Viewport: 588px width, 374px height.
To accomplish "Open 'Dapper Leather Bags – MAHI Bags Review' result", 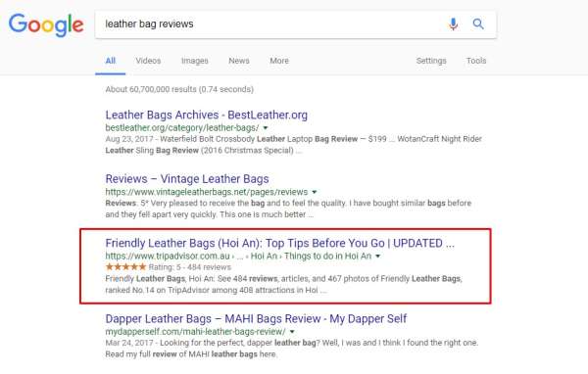I will (256, 319).
